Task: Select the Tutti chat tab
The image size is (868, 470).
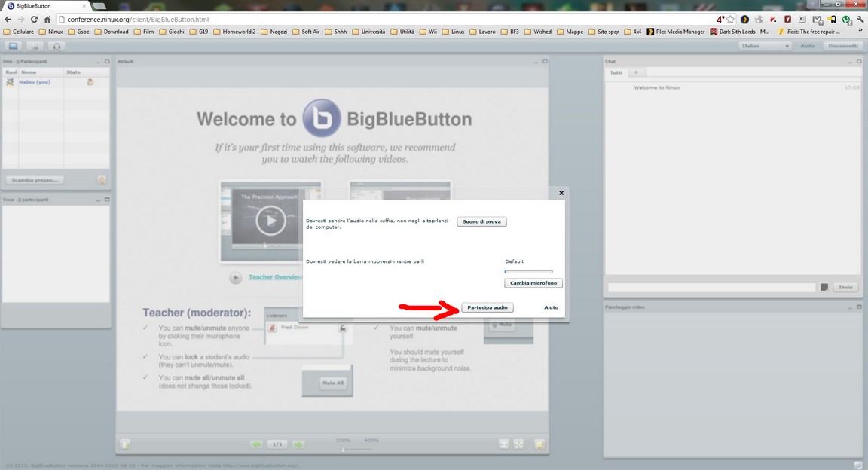Action: coord(616,72)
